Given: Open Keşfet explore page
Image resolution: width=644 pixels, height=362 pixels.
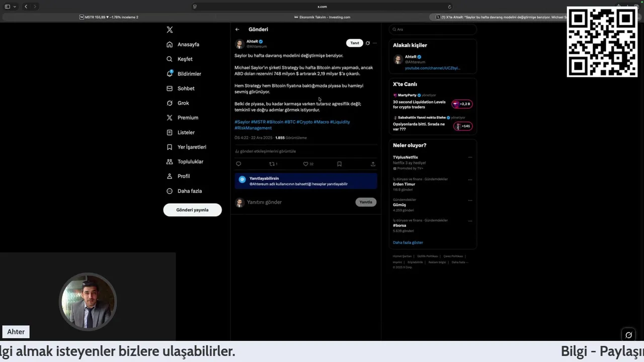Looking at the screenshot, I should coord(180,59).
